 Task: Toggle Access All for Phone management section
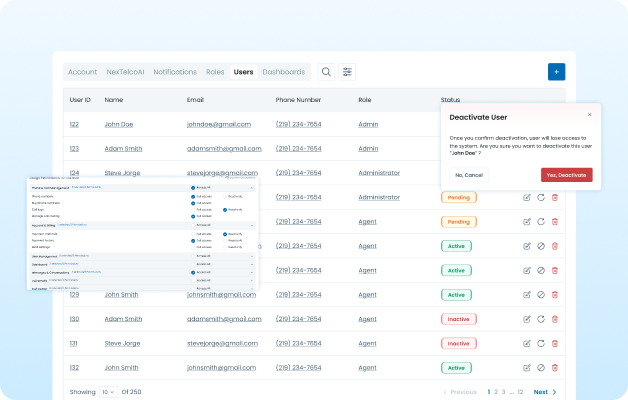pos(192,187)
